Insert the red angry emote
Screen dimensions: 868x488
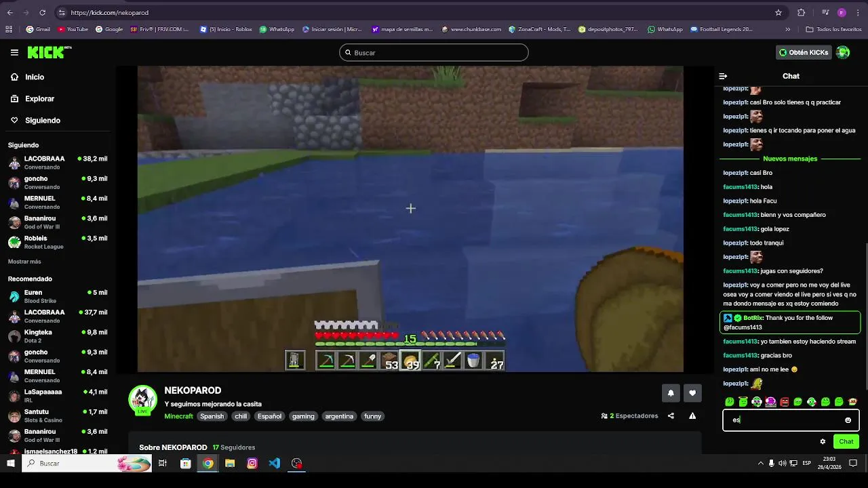pos(785,402)
